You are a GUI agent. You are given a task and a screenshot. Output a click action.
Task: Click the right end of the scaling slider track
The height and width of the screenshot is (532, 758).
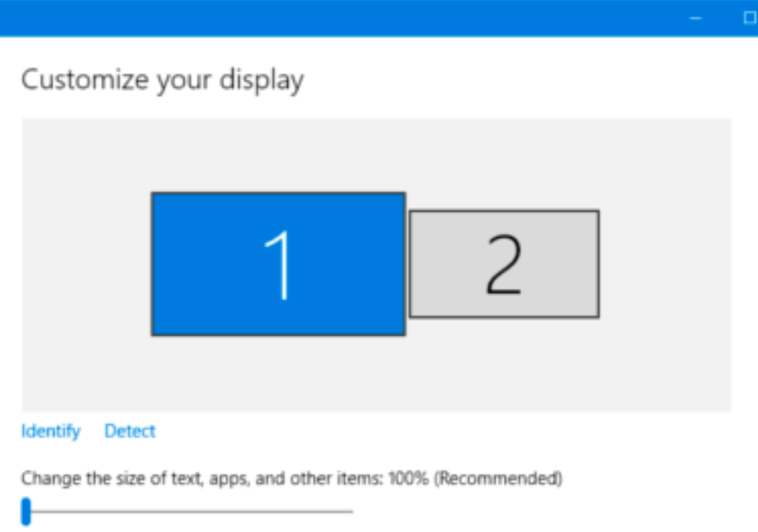tap(350, 512)
